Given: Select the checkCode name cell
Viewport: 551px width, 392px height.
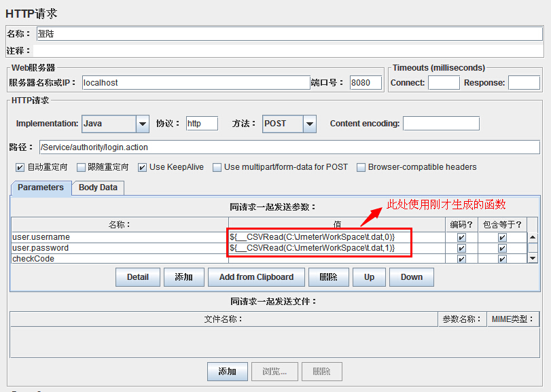Looking at the screenshot, I should coord(120,259).
